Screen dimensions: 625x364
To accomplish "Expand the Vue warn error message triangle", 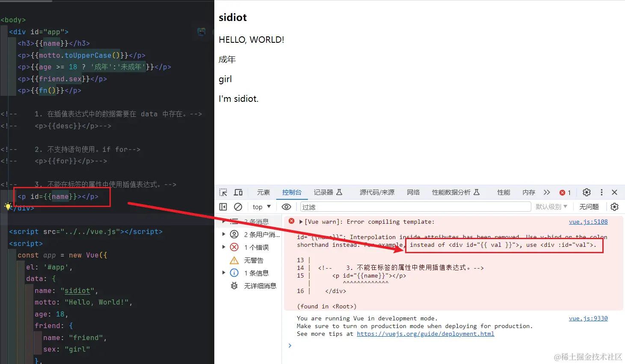I will [301, 222].
